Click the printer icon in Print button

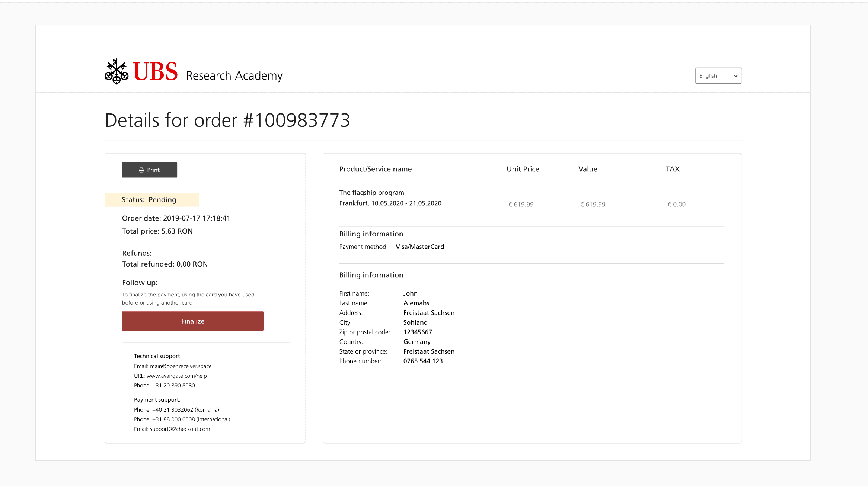(141, 170)
